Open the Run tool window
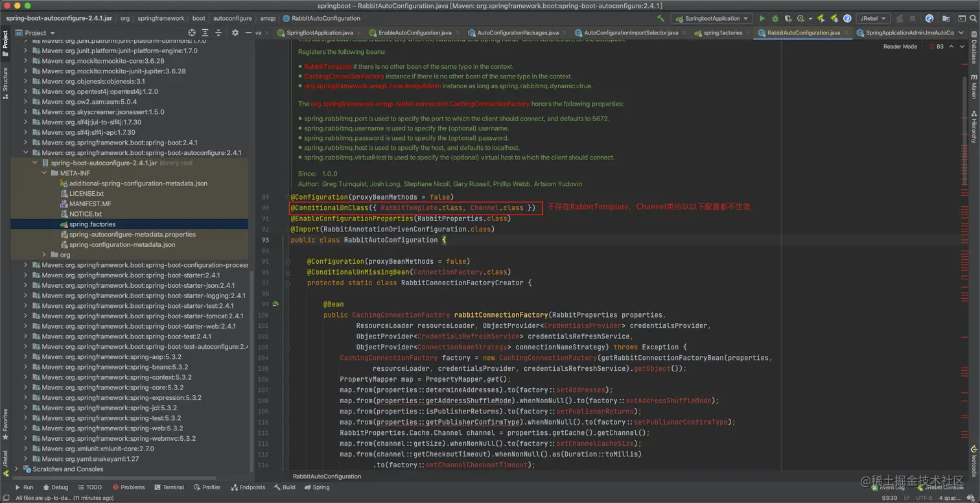The image size is (980, 503). coord(24,487)
